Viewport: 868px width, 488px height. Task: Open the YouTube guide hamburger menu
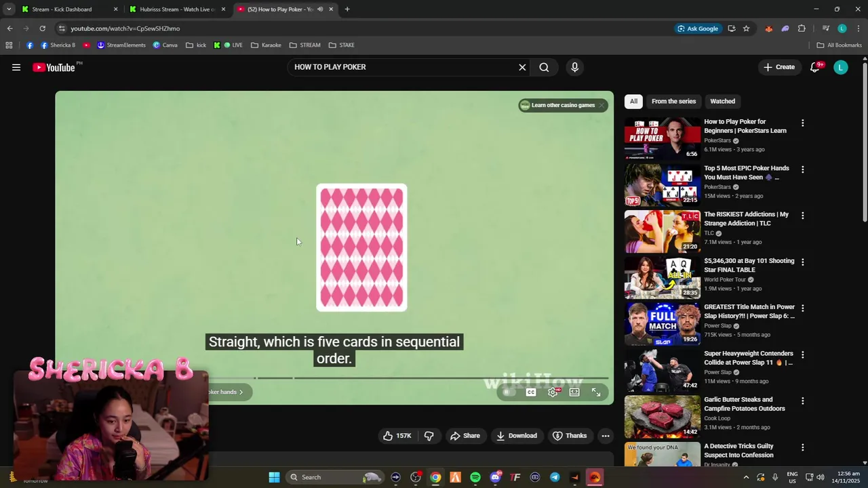pyautogui.click(x=16, y=67)
